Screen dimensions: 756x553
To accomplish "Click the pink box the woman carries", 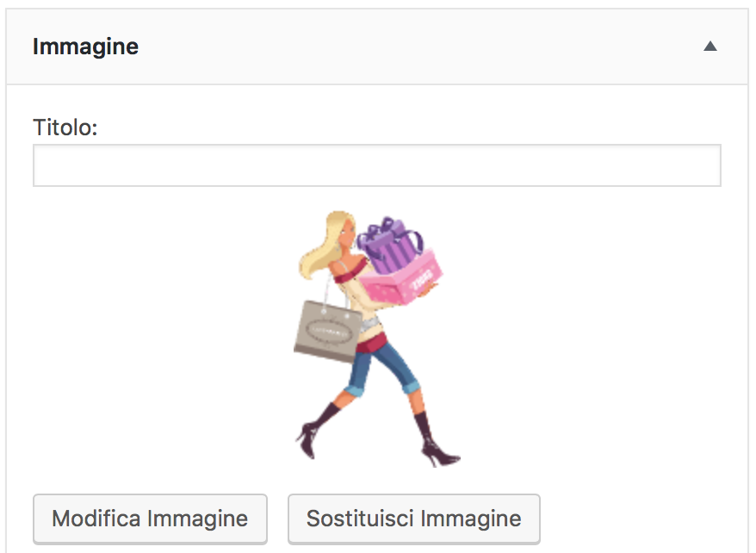I will 403,281.
